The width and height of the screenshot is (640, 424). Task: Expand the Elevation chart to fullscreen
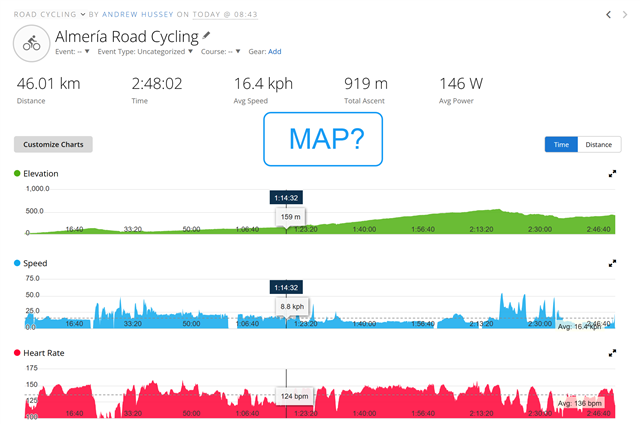point(612,174)
